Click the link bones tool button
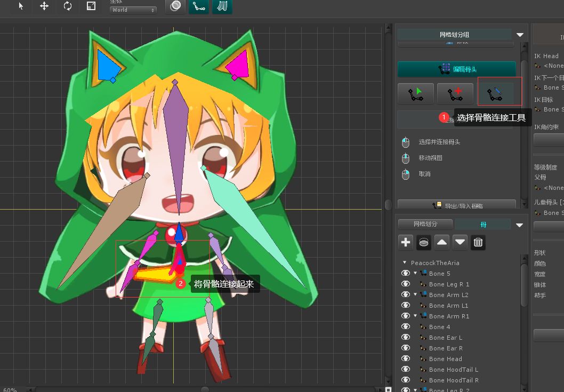 click(495, 94)
